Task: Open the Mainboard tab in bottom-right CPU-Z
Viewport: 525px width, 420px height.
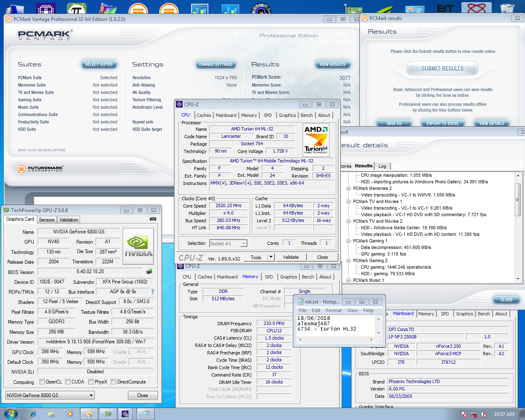Action: (x=403, y=314)
